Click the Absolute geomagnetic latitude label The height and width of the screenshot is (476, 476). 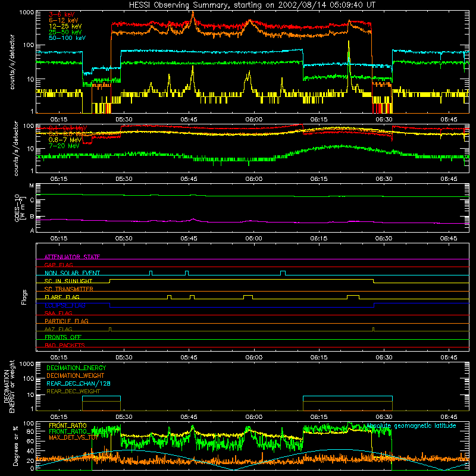pyautogui.click(x=411, y=425)
